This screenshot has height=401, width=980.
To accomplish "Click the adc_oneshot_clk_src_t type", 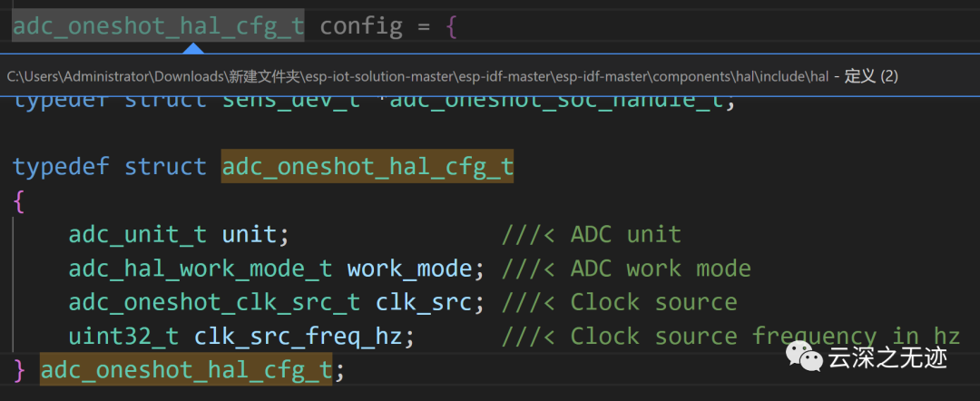I will tap(214, 302).
